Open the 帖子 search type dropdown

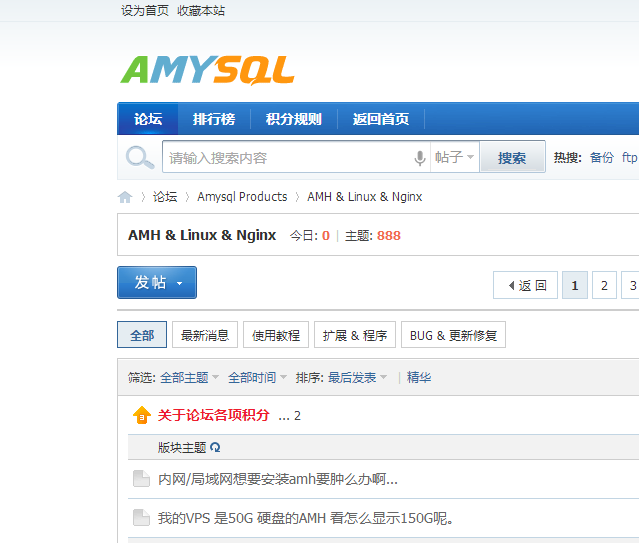tap(455, 158)
